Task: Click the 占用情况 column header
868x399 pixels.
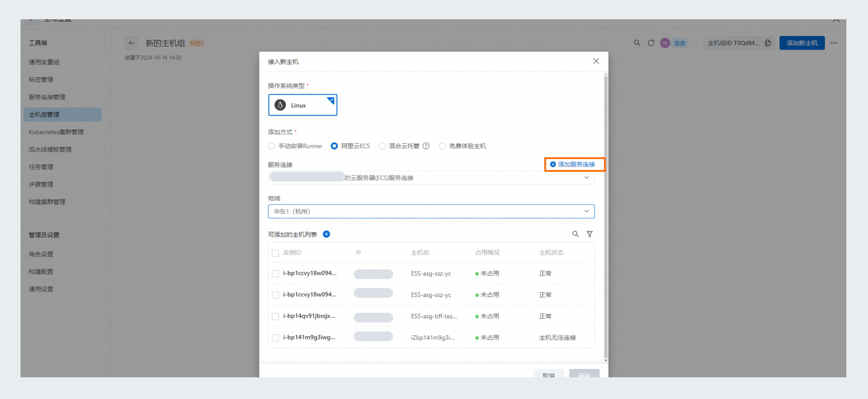Action: pos(487,253)
